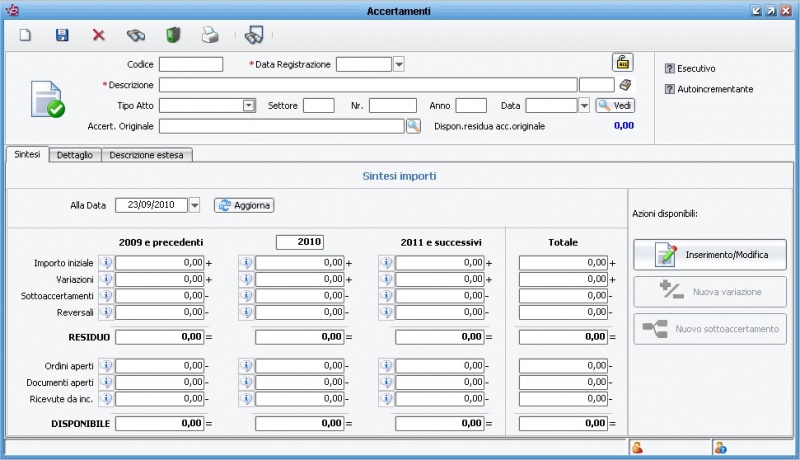800x460 pixels.
Task: Click the Save floppy disk icon
Action: 62,35
